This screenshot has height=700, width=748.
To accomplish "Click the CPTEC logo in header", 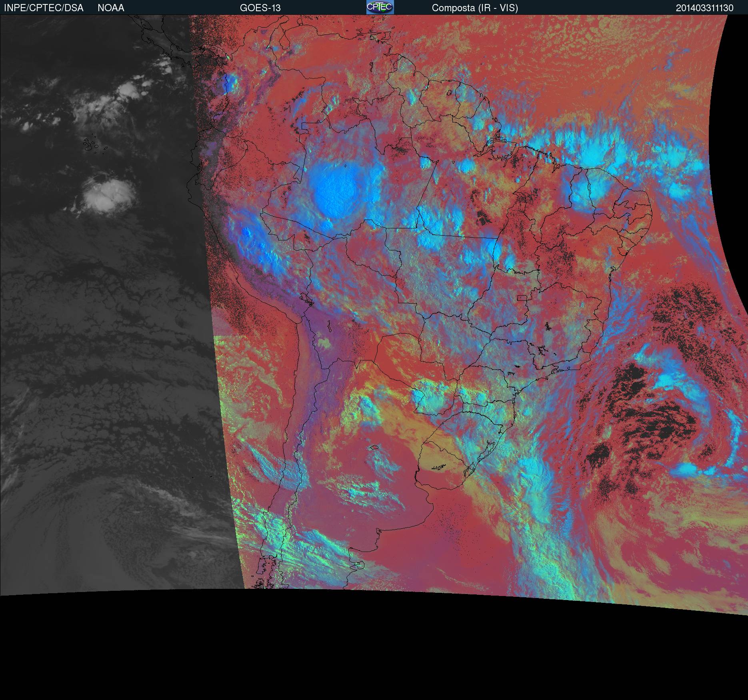I will click(380, 7).
